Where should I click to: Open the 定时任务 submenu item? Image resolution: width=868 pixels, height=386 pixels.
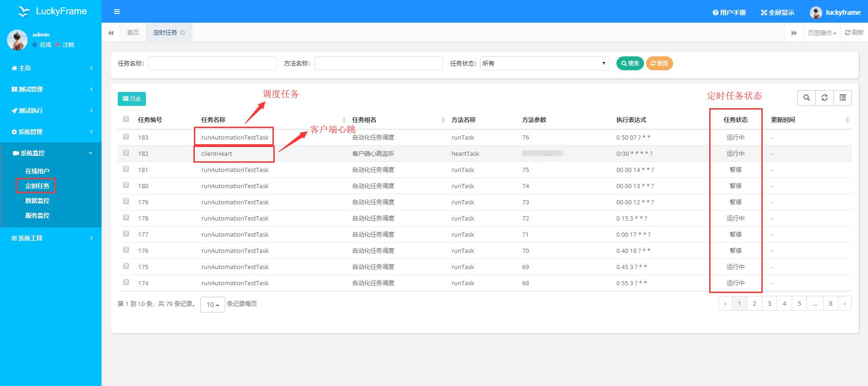(x=37, y=186)
